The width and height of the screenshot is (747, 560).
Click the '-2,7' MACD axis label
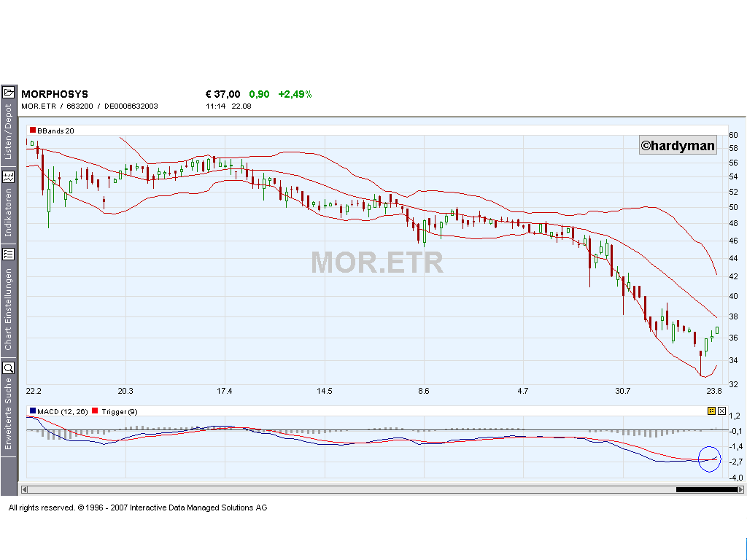(x=735, y=462)
